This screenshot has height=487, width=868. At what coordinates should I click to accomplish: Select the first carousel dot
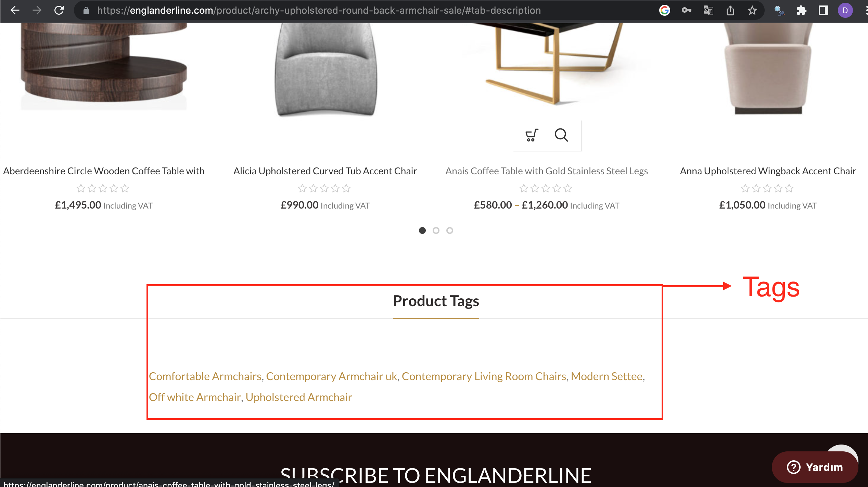[422, 230]
